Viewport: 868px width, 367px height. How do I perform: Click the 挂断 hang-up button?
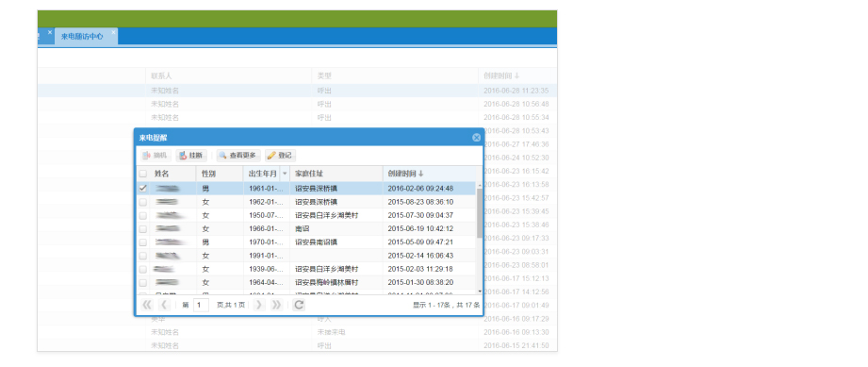pos(191,156)
